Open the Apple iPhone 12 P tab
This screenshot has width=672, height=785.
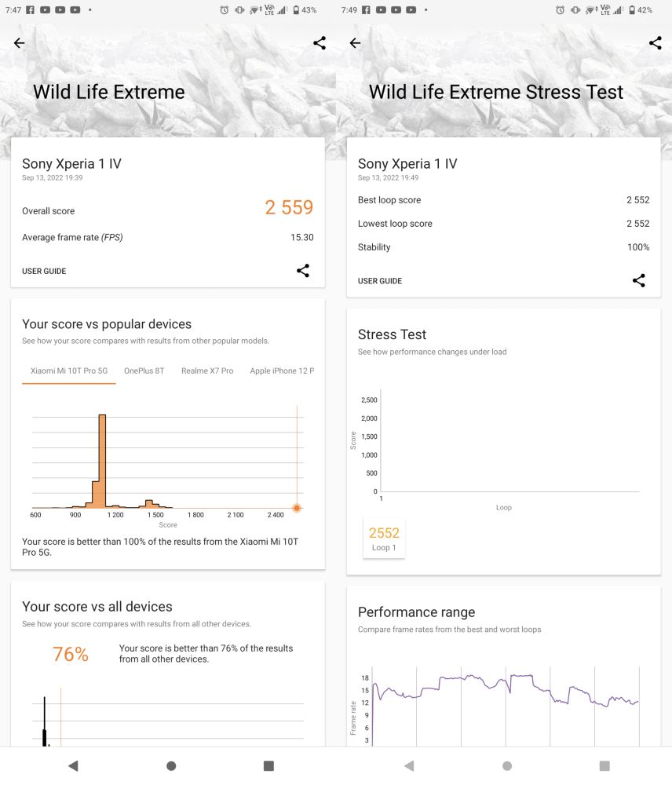coord(282,371)
